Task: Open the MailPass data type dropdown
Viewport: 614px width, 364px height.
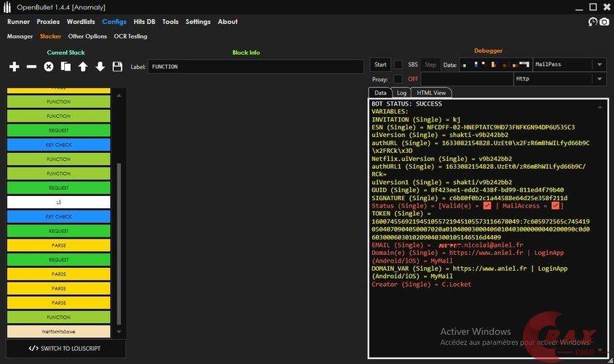Action: [570, 65]
